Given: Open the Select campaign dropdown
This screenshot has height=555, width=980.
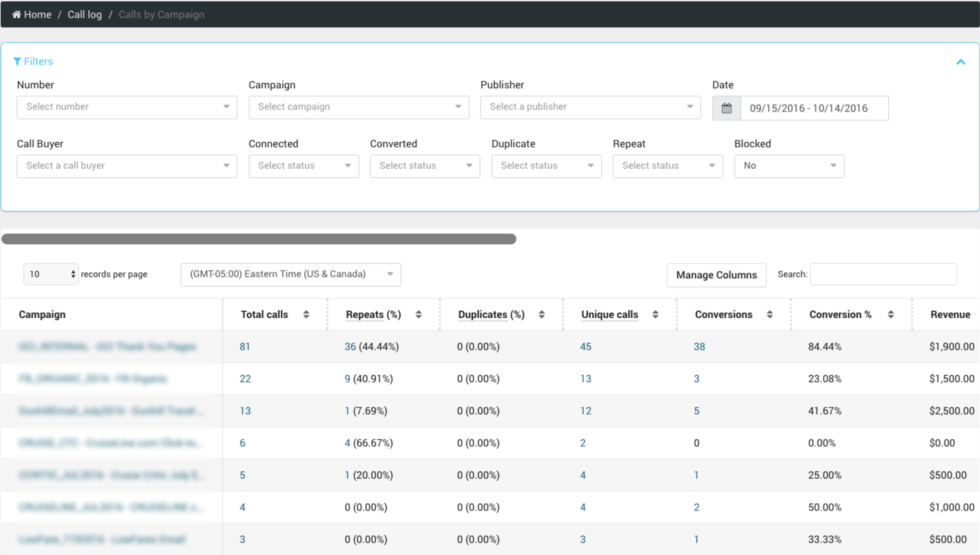Looking at the screenshot, I should tap(359, 107).
